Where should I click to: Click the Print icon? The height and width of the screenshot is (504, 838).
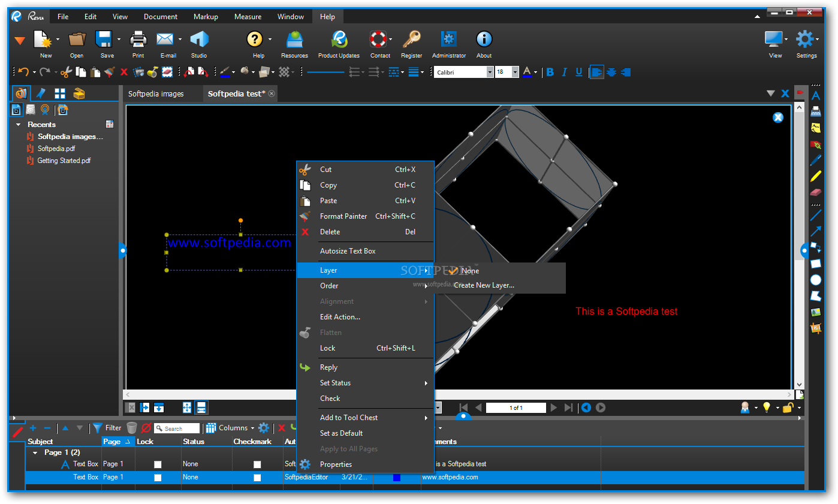138,40
